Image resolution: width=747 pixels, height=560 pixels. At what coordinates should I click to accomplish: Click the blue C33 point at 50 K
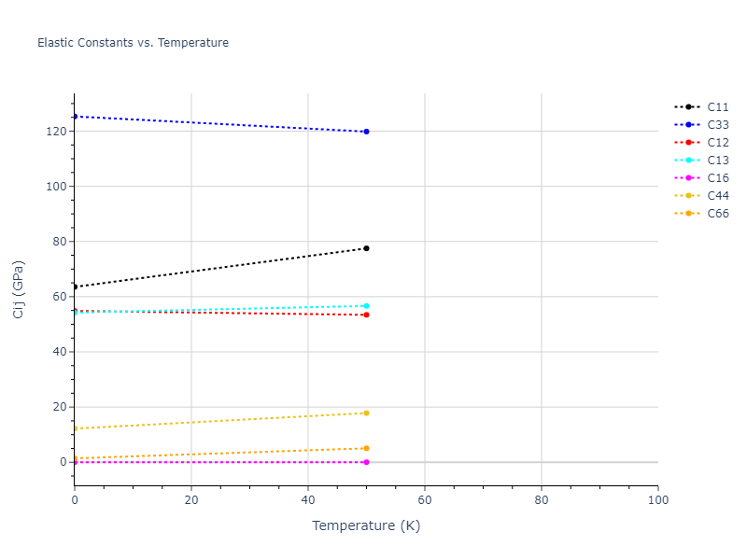click(x=366, y=132)
